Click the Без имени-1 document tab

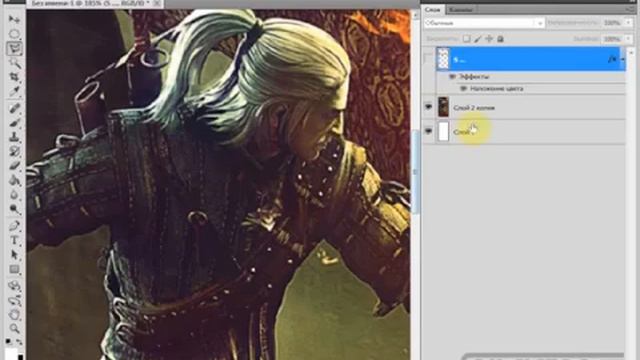pyautogui.click(x=90, y=3)
